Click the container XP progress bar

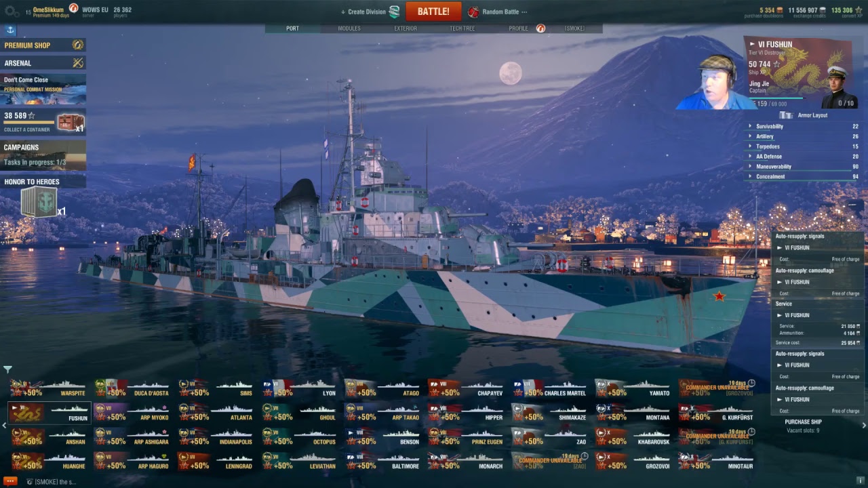(28, 123)
